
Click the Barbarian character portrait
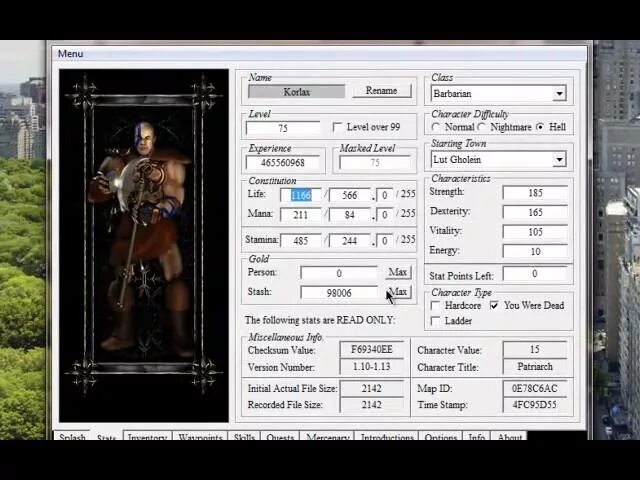tap(144, 245)
